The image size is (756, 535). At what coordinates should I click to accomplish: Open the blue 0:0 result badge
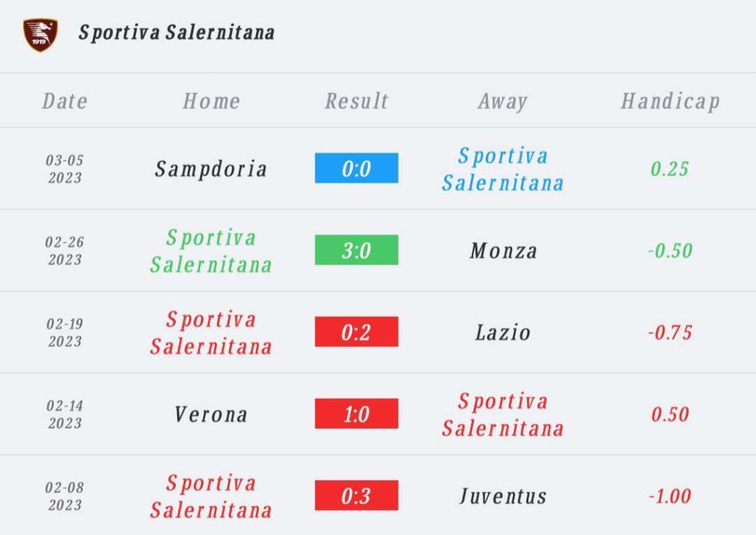coord(357,168)
